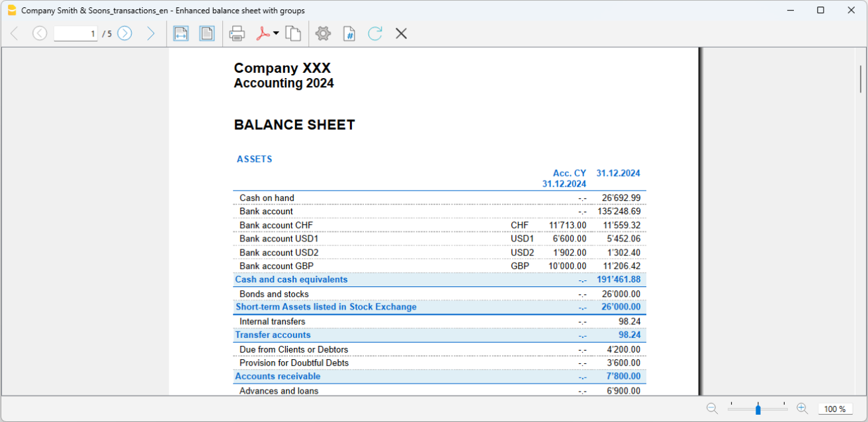Select amount 26'692.99 for Cash on hand
The image size is (868, 422).
621,198
